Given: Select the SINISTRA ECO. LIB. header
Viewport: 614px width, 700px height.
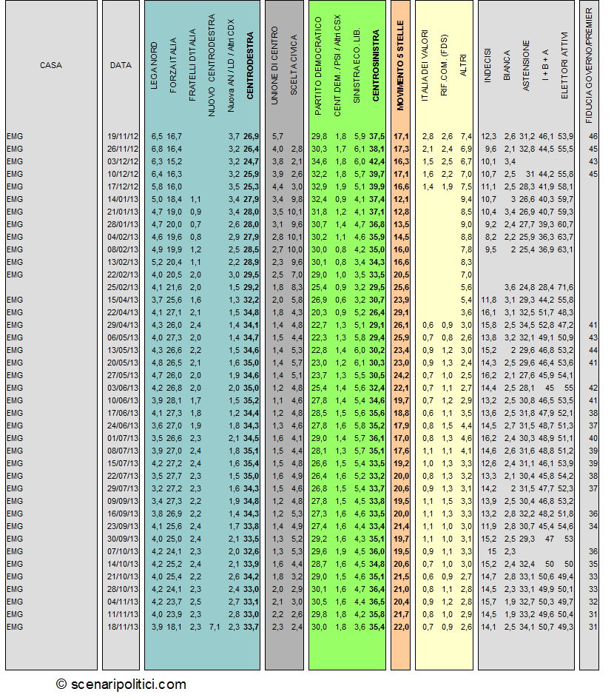Looking at the screenshot, I should (x=357, y=66).
